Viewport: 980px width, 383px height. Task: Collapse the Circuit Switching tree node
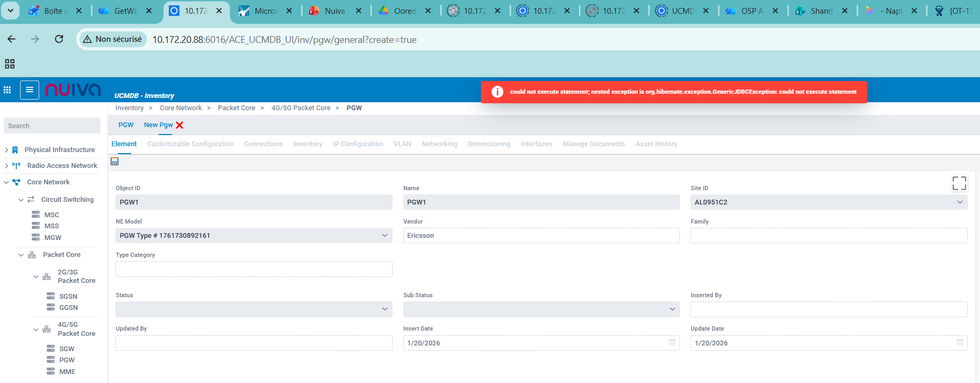[x=21, y=200]
